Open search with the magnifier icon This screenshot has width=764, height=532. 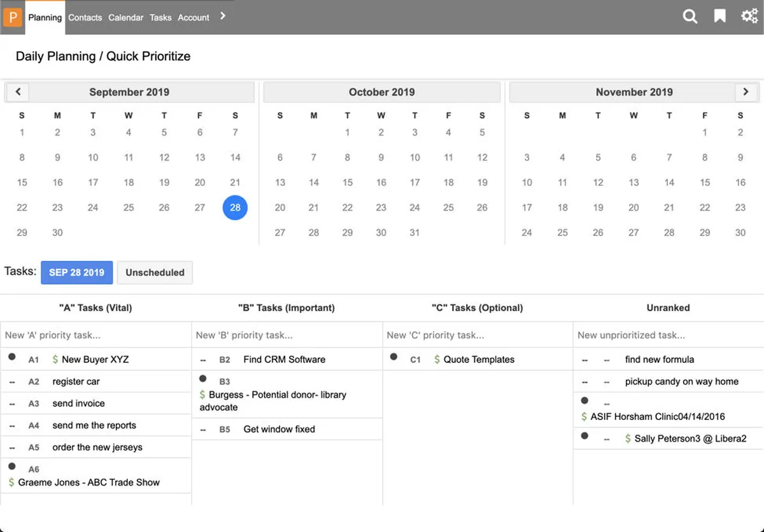coord(690,17)
